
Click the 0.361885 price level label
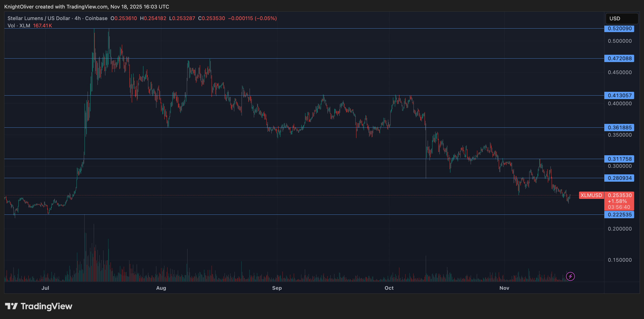pyautogui.click(x=619, y=127)
